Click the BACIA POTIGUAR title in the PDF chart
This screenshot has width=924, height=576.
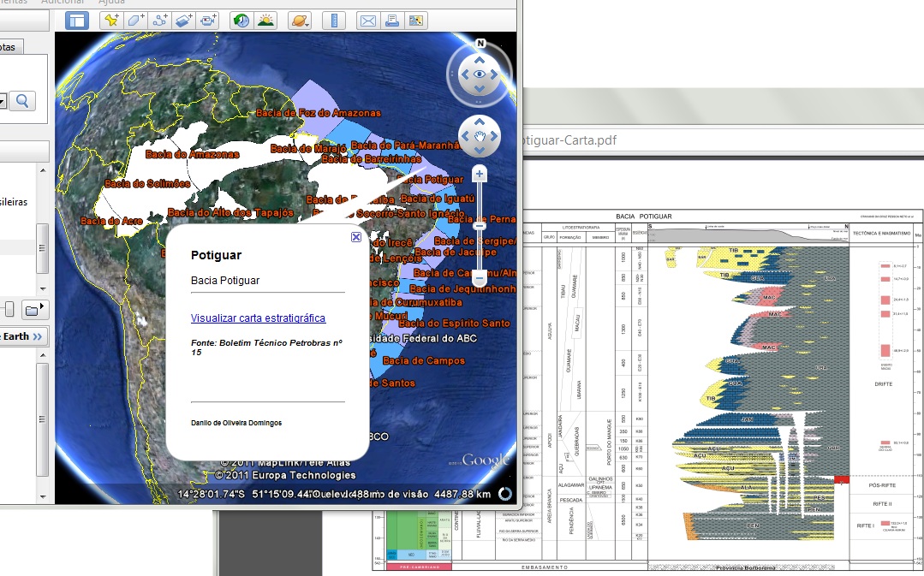tap(643, 217)
